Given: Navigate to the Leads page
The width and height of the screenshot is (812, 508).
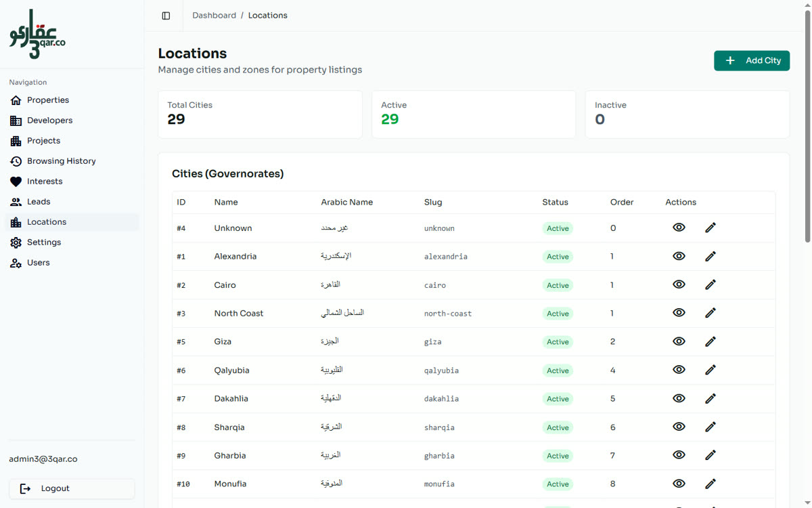Looking at the screenshot, I should click(72, 202).
